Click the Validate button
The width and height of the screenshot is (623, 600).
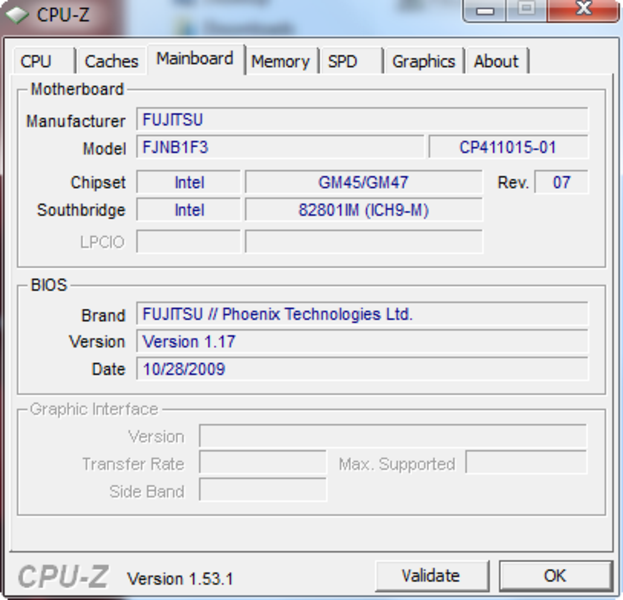pos(431,576)
